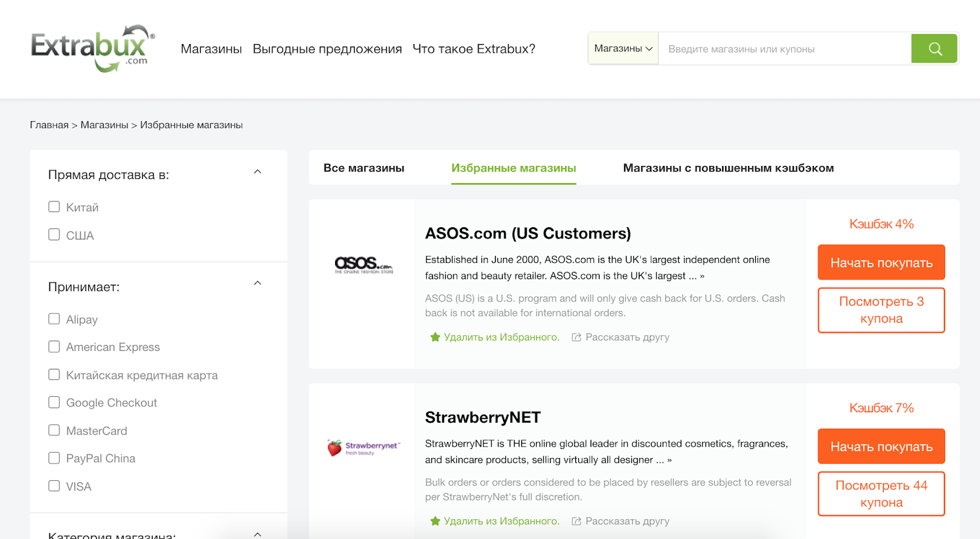Click the green search magnifier button
Viewport: 980px width, 539px height.
coord(934,48)
